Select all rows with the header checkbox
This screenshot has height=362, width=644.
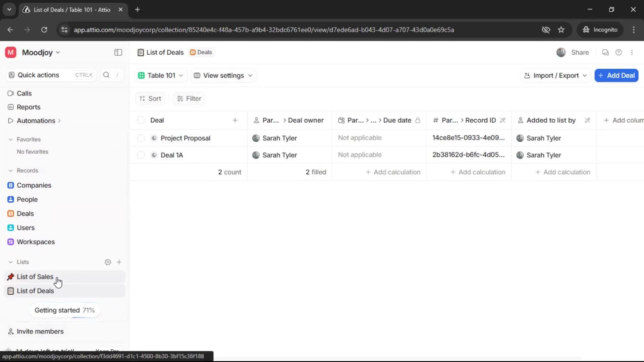click(141, 120)
